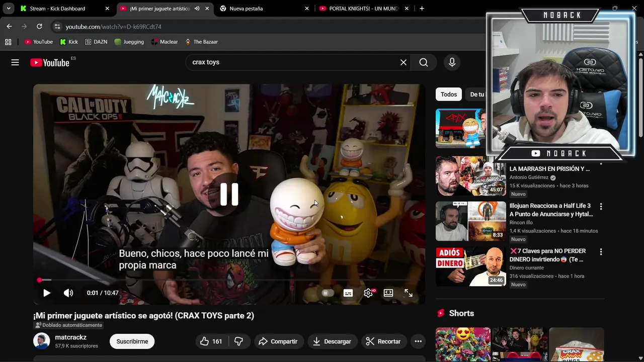Click the magnifier search button

(x=424, y=62)
